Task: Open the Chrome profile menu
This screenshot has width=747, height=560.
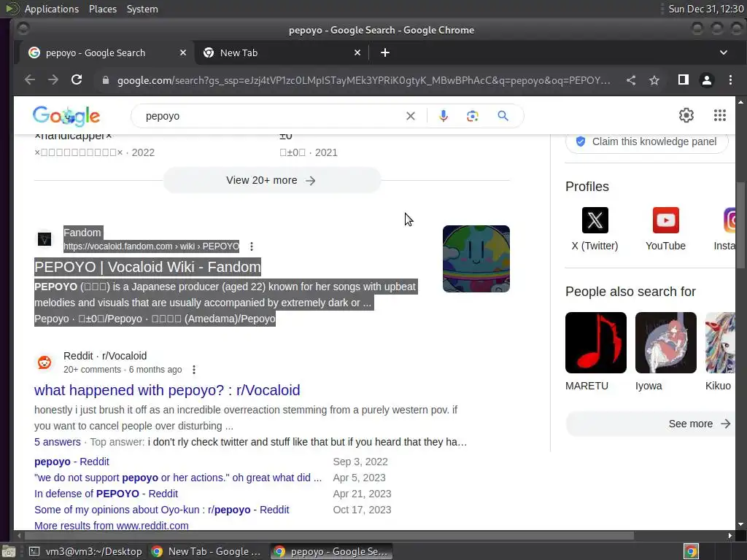Action: 706,80
